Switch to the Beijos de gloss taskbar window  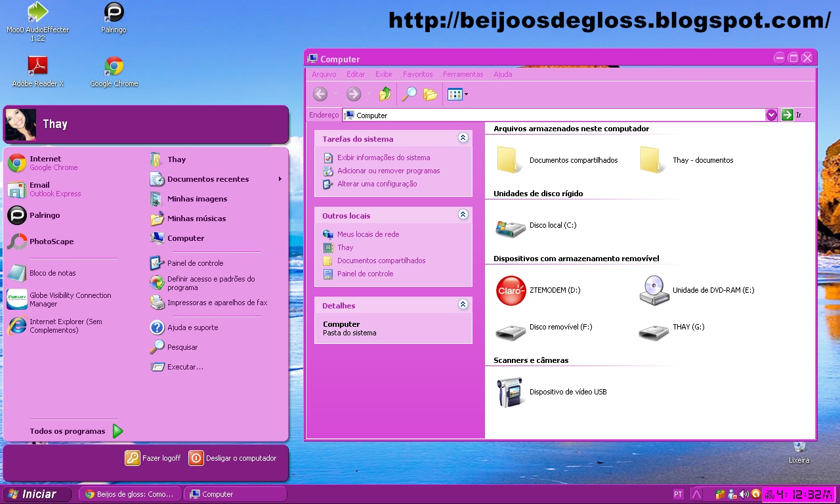pos(129,494)
